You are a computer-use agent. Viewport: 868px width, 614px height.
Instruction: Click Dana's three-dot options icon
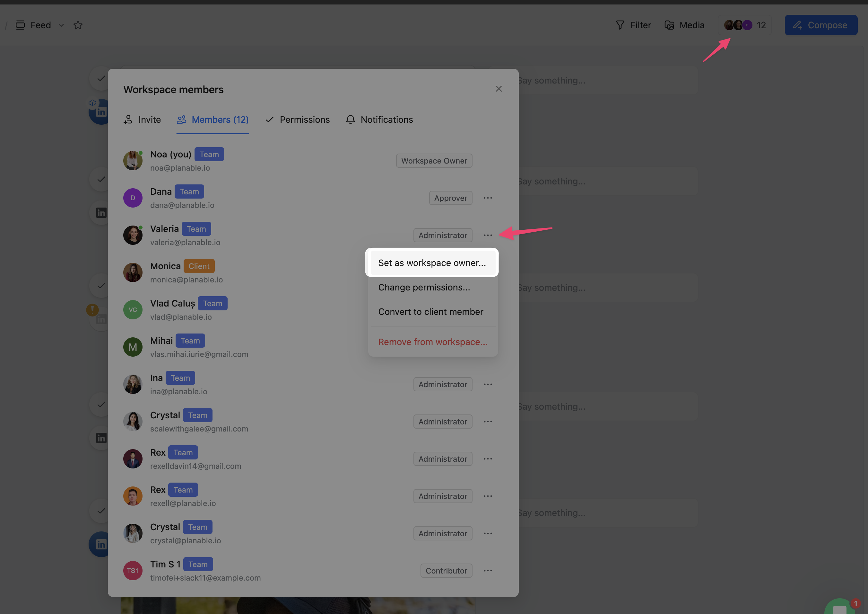point(488,198)
